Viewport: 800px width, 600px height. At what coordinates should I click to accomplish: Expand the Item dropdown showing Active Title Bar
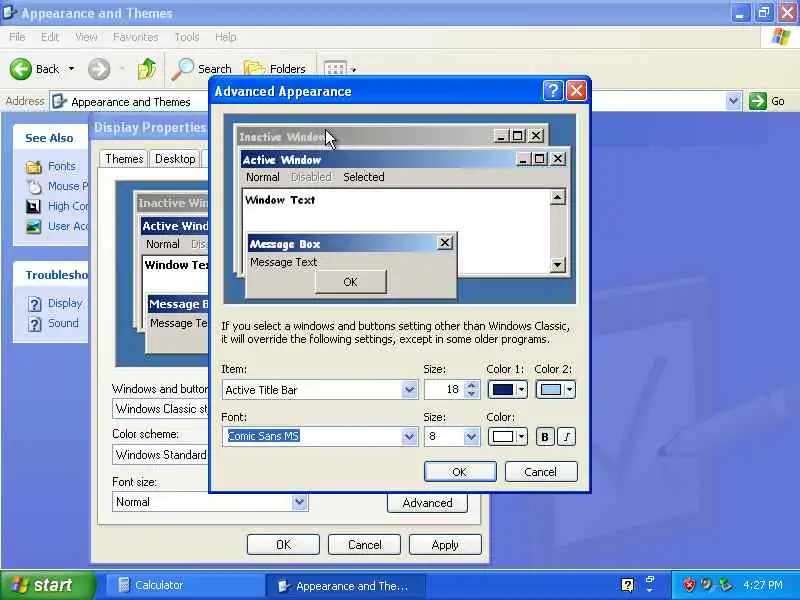409,390
